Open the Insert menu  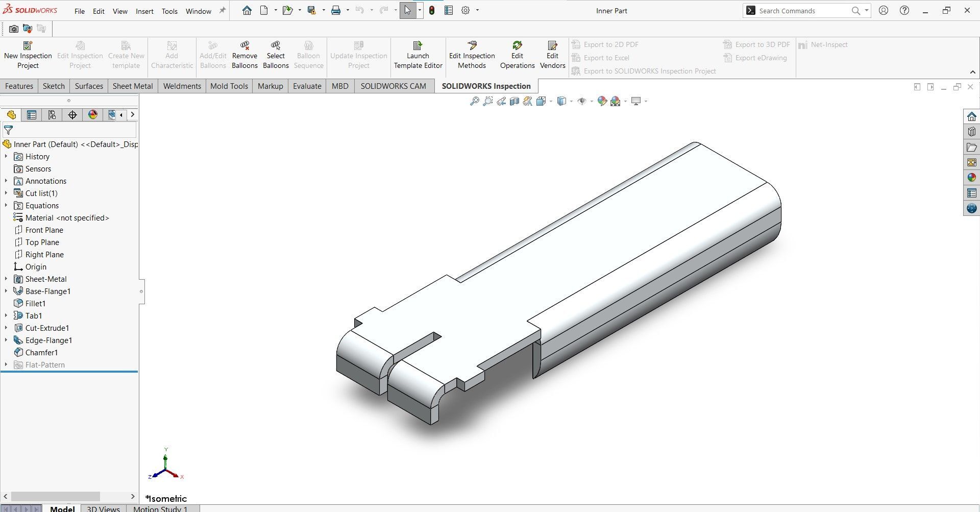click(x=144, y=11)
